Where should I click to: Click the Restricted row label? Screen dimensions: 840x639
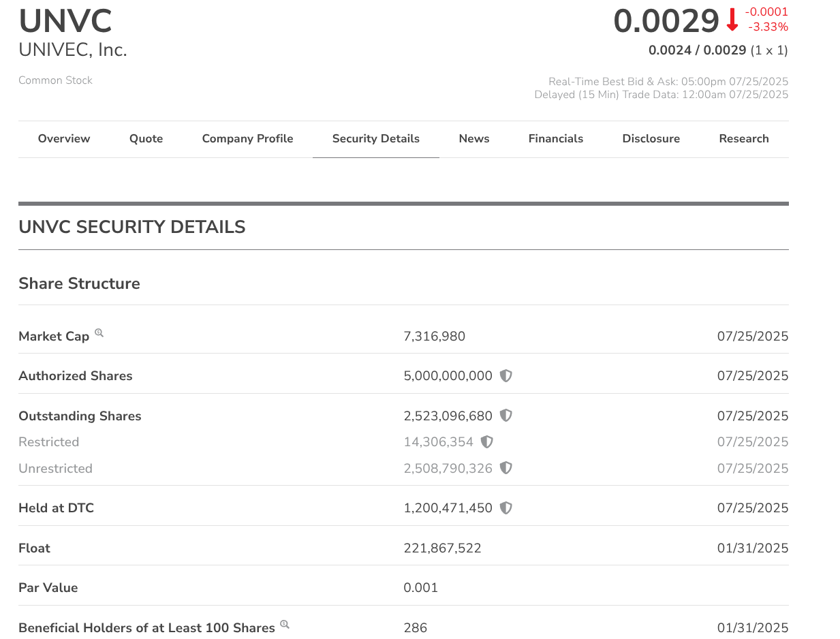[x=49, y=442]
